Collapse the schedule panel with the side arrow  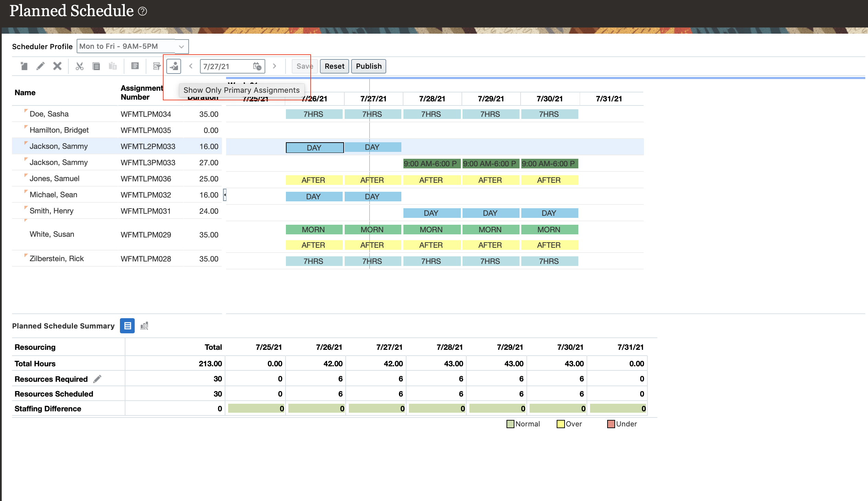pos(225,195)
